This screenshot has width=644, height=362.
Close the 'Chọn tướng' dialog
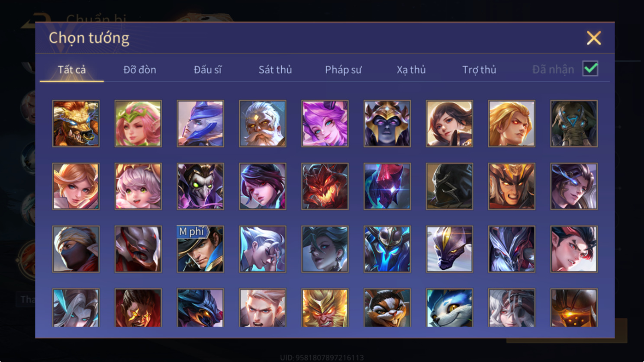click(x=594, y=38)
